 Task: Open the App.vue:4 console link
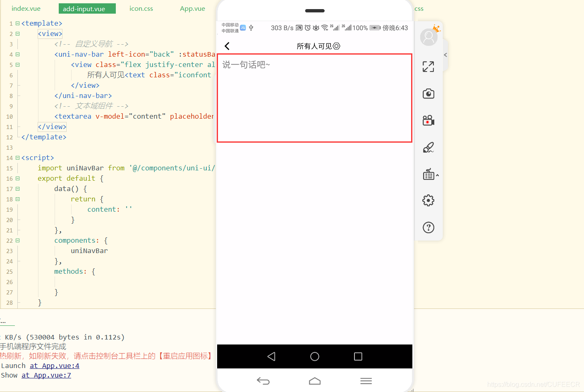coord(55,366)
